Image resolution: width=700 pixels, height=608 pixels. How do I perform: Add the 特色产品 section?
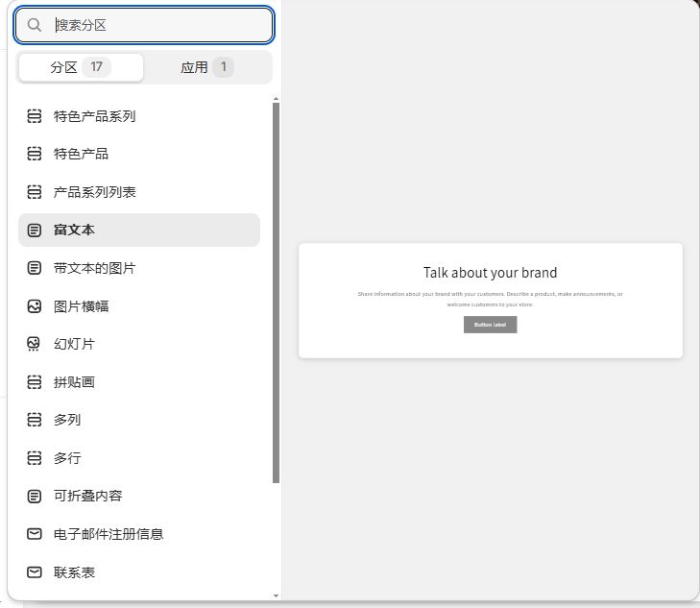click(139, 154)
